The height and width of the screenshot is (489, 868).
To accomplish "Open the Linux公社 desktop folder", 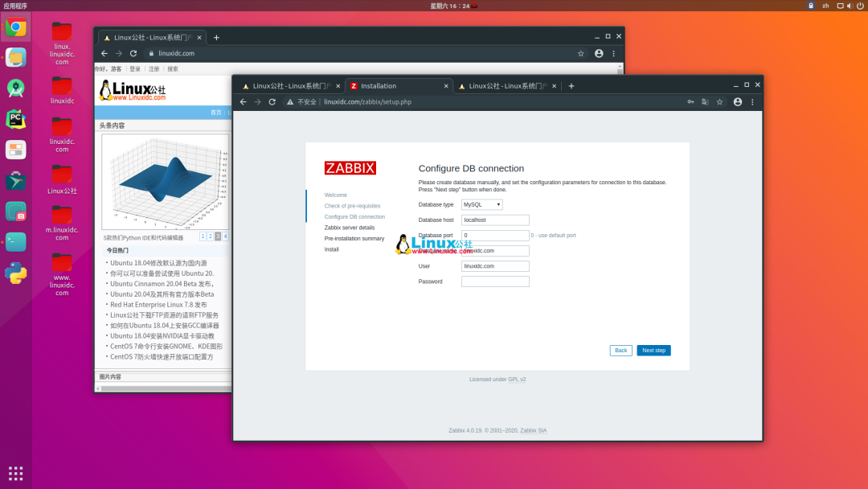I will point(62,179).
